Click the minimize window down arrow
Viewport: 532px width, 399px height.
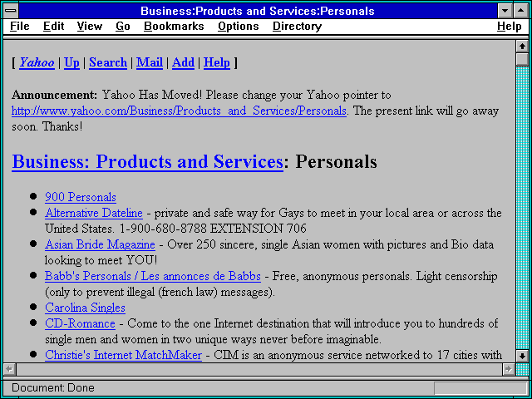pyautogui.click(x=505, y=11)
